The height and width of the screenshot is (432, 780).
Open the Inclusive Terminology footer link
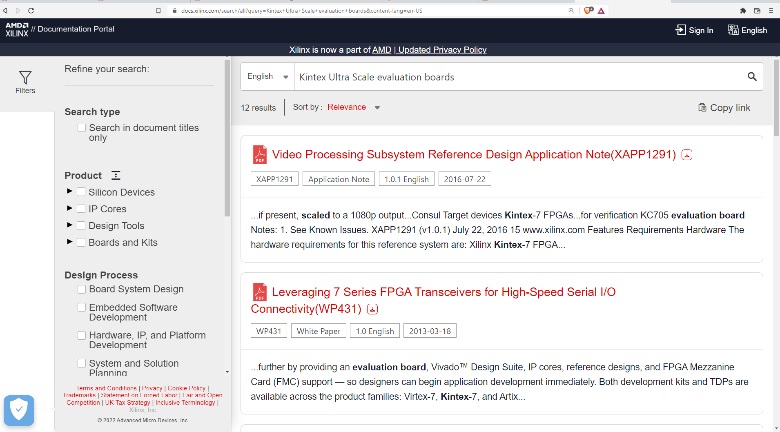pos(185,403)
